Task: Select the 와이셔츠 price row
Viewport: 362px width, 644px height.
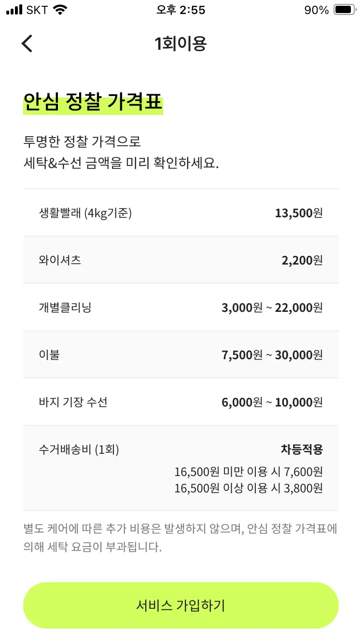Action: point(181,260)
